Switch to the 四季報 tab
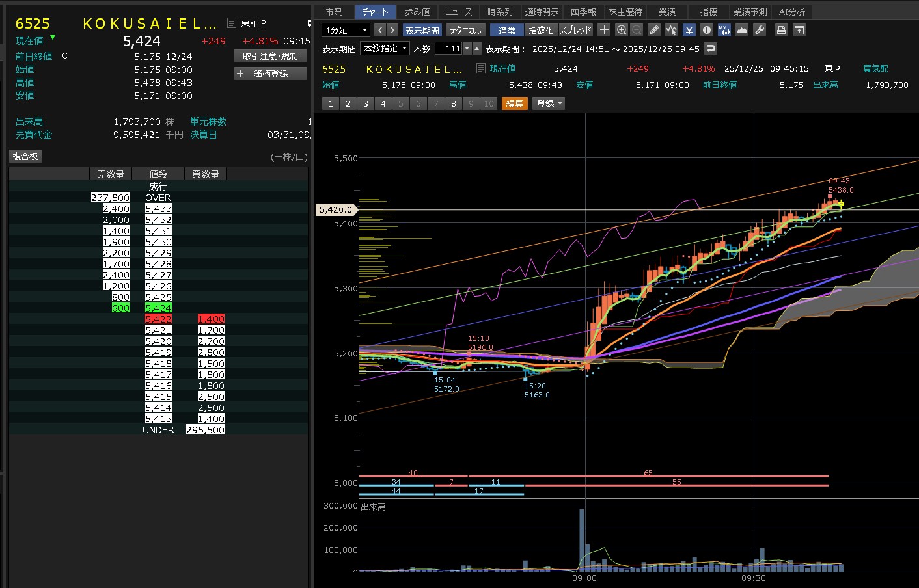The image size is (919, 588). (x=583, y=12)
